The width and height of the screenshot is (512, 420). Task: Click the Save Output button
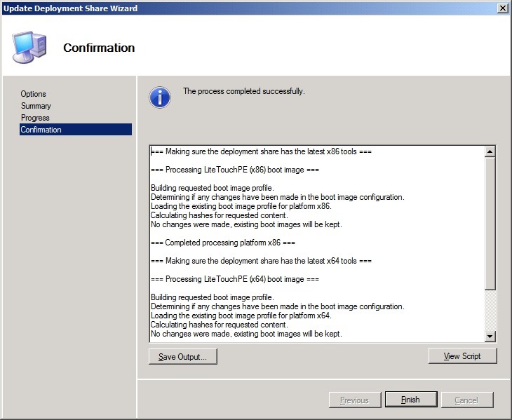click(x=183, y=357)
